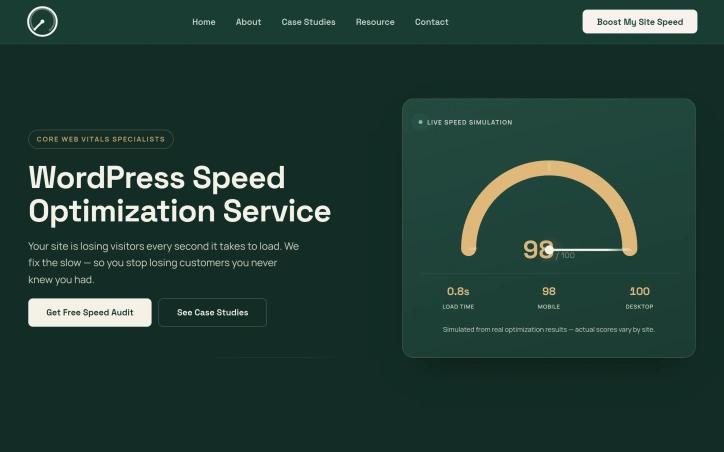The image size is (724, 452).
Task: Click the hero paragraph about losing visitors
Action: [x=163, y=263]
